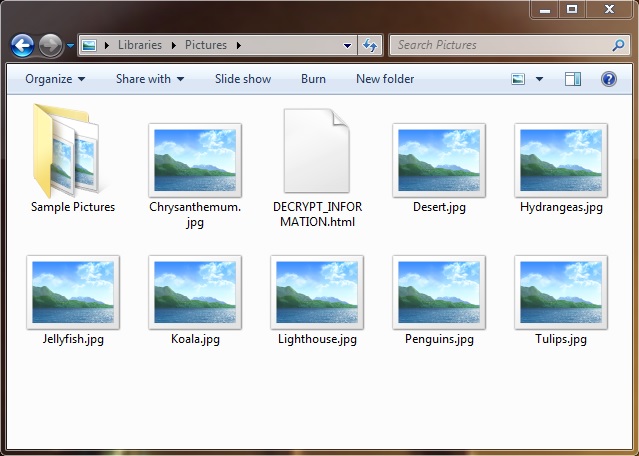The width and height of the screenshot is (639, 456).
Task: Select Libraries in the address path
Action: (140, 45)
